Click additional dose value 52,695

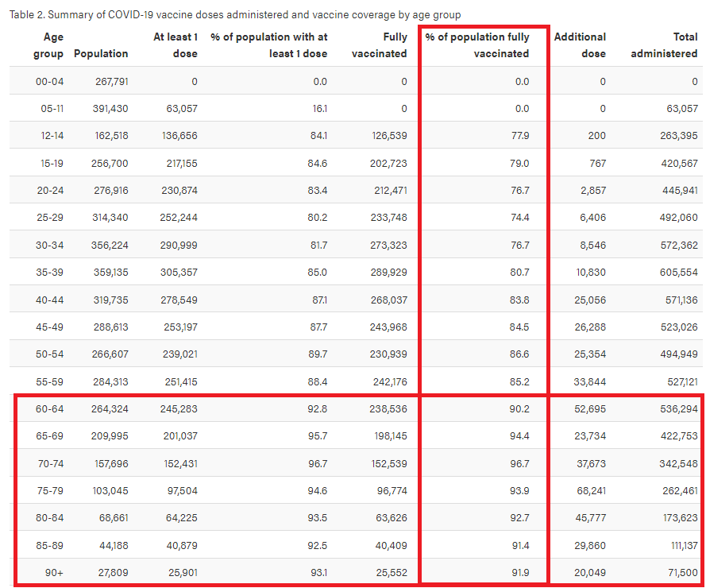tap(590, 408)
